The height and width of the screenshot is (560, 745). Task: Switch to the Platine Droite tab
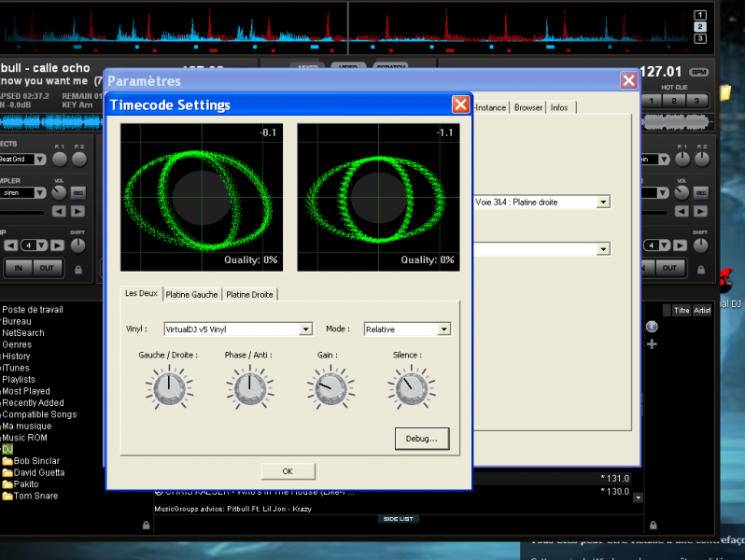pyautogui.click(x=249, y=295)
